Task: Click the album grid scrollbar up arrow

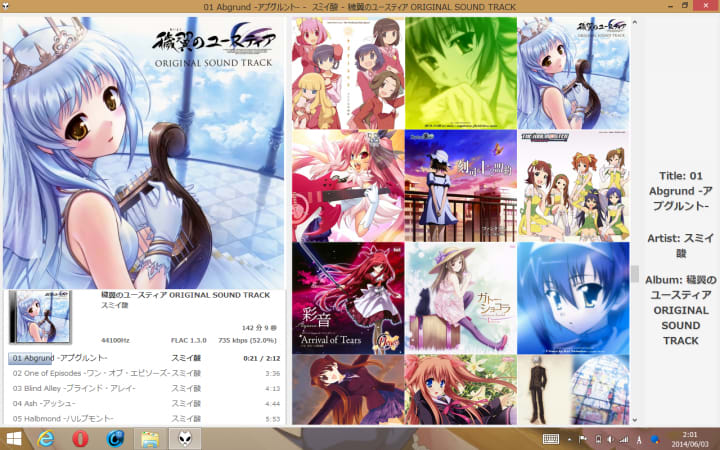Action: point(635,22)
